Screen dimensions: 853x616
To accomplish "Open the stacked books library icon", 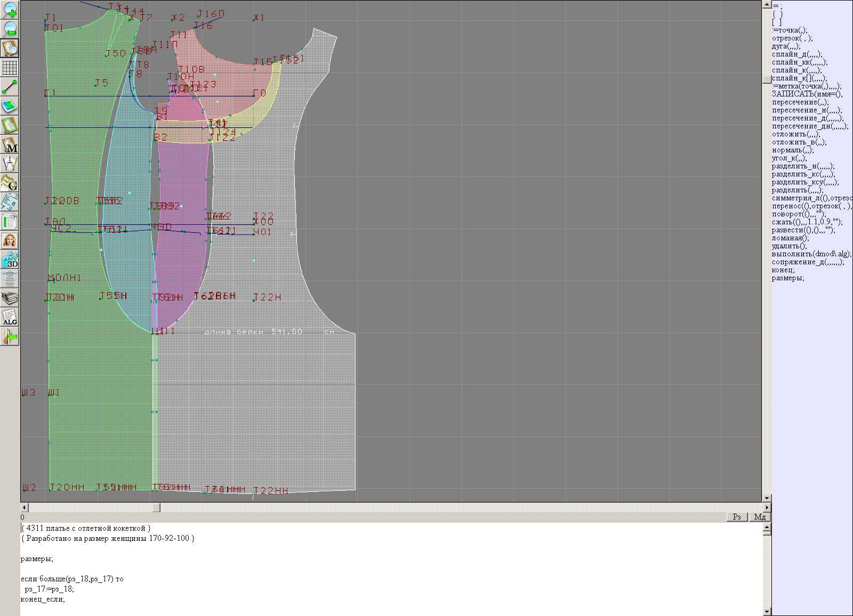I will [x=10, y=298].
